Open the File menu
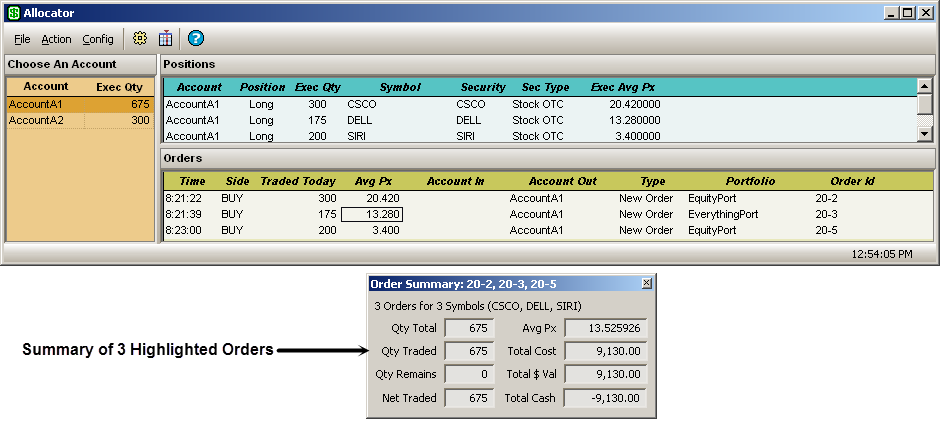 tap(22, 39)
